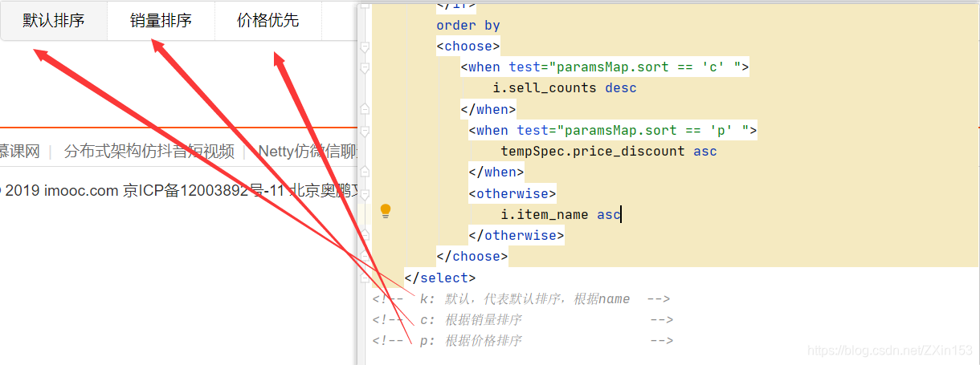
Task: Click the opening <otherwise> tag text
Action: [512, 193]
